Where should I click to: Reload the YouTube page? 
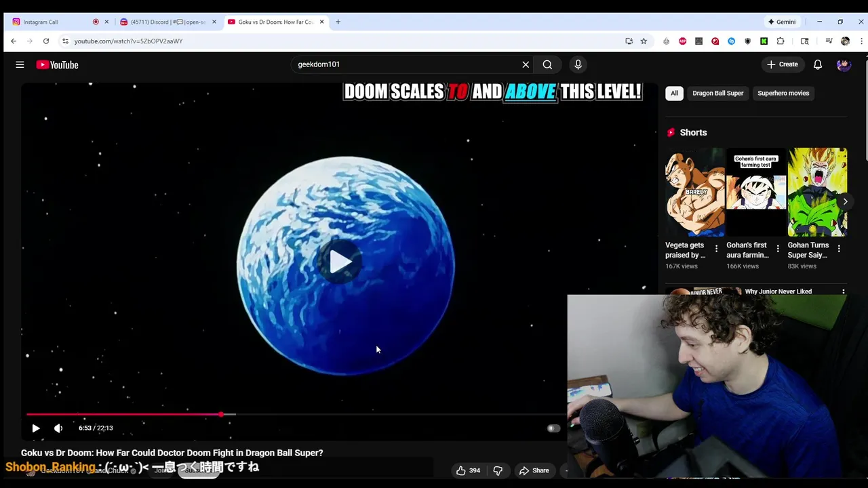(x=46, y=41)
